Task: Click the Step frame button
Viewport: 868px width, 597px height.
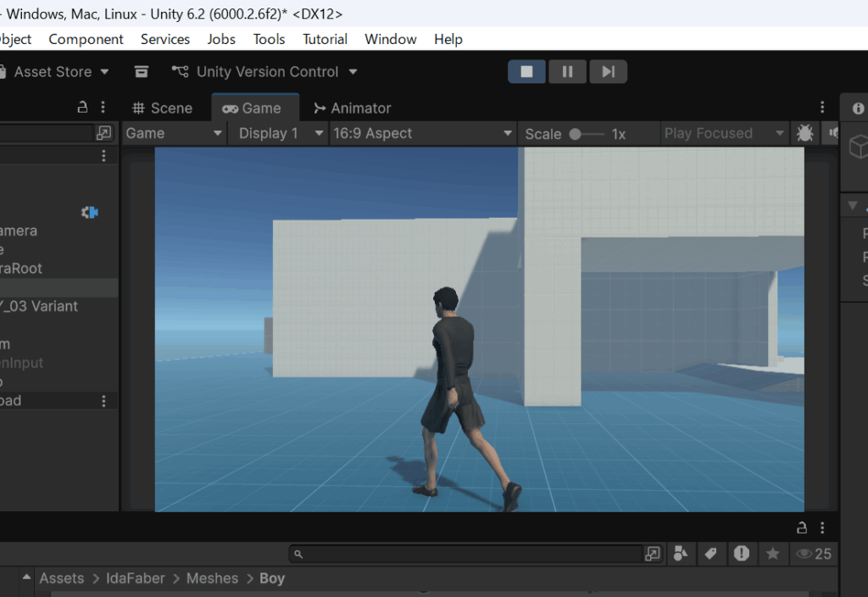Action: coord(608,72)
